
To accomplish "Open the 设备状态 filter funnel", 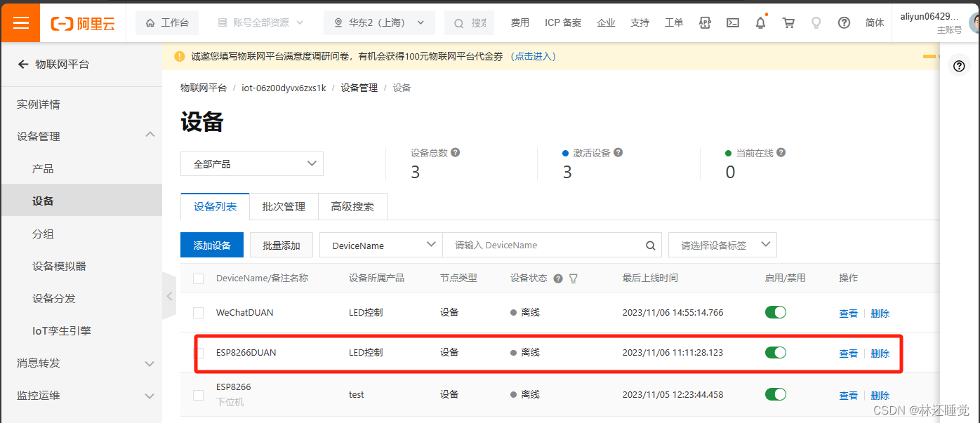I will click(574, 278).
